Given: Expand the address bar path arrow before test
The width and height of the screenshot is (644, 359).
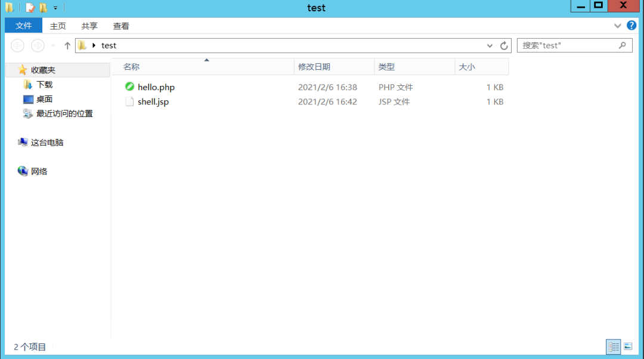Looking at the screenshot, I should [x=94, y=45].
